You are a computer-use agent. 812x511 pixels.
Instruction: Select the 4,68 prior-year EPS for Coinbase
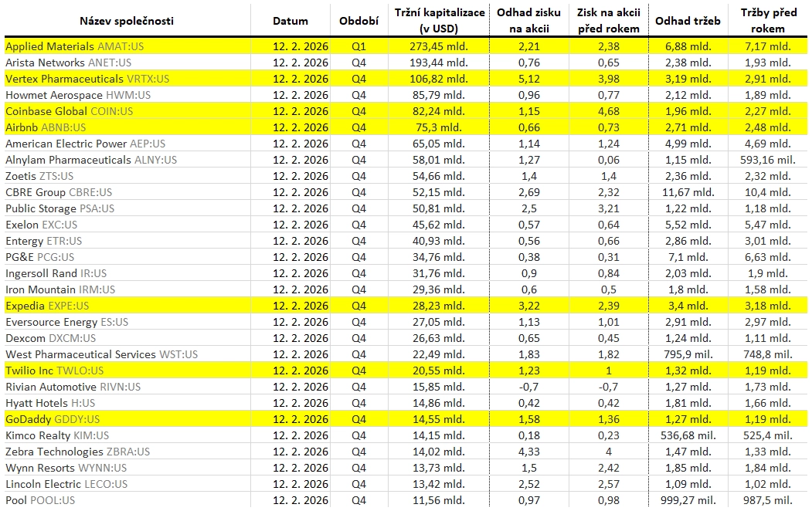(x=609, y=111)
